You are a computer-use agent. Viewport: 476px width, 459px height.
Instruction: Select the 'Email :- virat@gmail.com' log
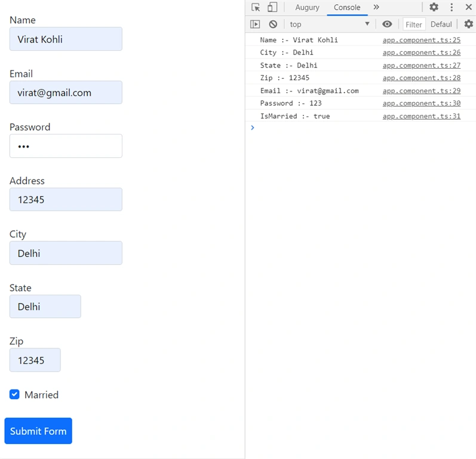point(309,91)
